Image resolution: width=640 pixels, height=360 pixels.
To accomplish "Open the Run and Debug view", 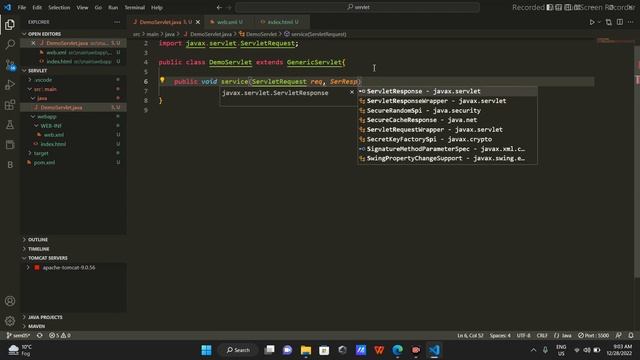I will [x=10, y=84].
